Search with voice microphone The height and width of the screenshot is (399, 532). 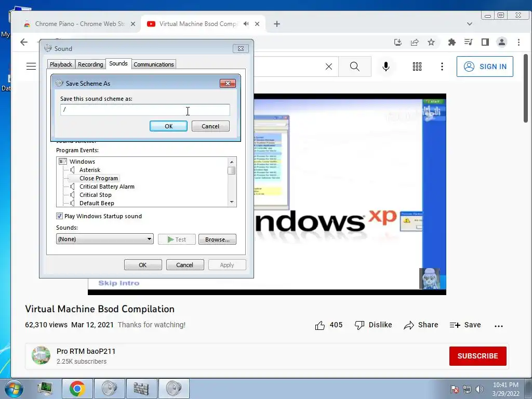point(386,66)
